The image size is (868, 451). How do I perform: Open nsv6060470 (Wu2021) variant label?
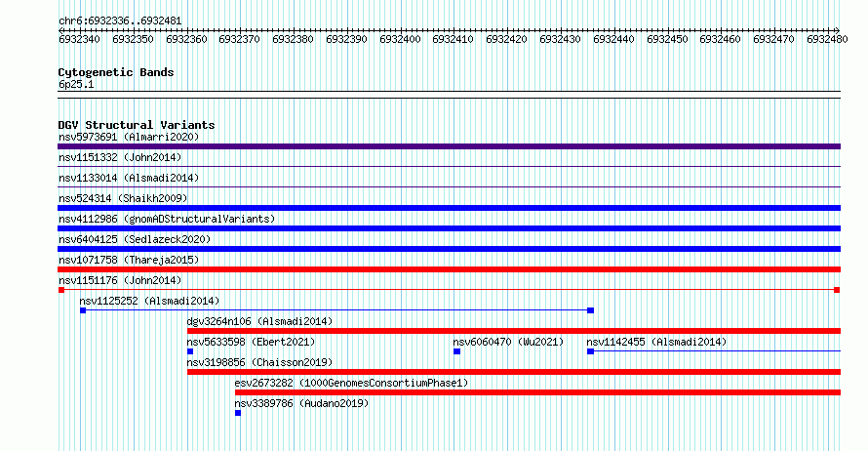pos(508,342)
